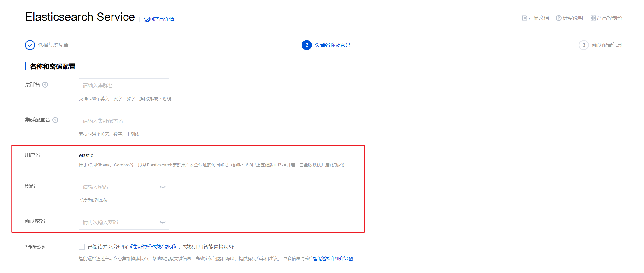Click the Elasticsearch Service page title
Screen dimensions: 644x273
[80, 17]
